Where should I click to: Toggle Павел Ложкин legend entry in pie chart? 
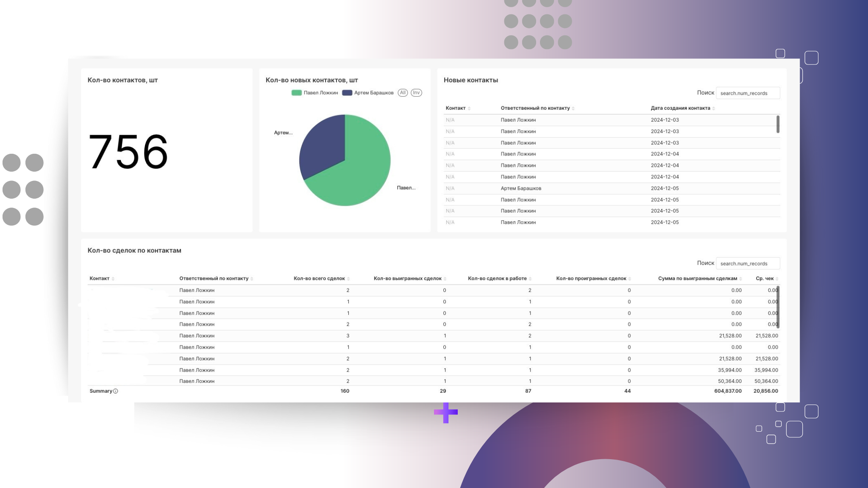pos(315,93)
